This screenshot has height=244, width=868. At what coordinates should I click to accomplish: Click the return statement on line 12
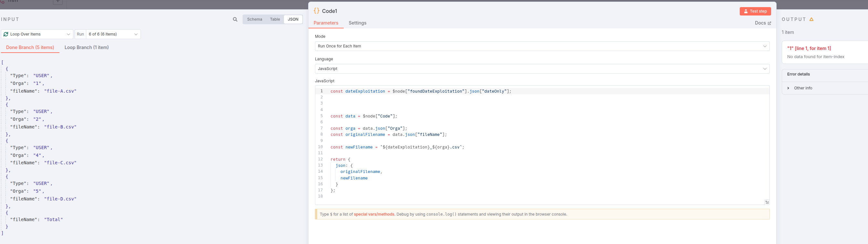(x=340, y=159)
